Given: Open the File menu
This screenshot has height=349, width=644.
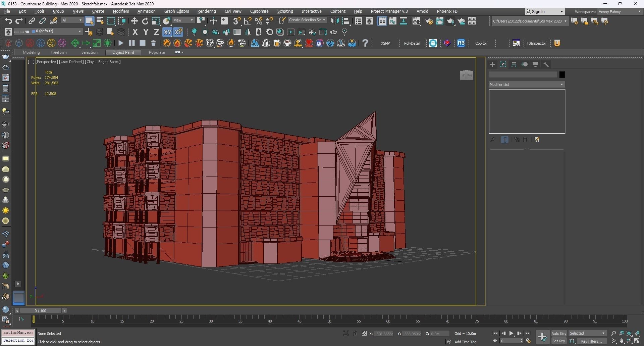Looking at the screenshot, I should pos(7,11).
